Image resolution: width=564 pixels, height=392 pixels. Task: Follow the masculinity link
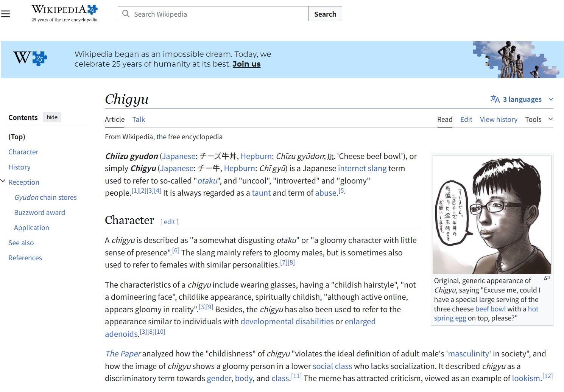tap(469, 353)
